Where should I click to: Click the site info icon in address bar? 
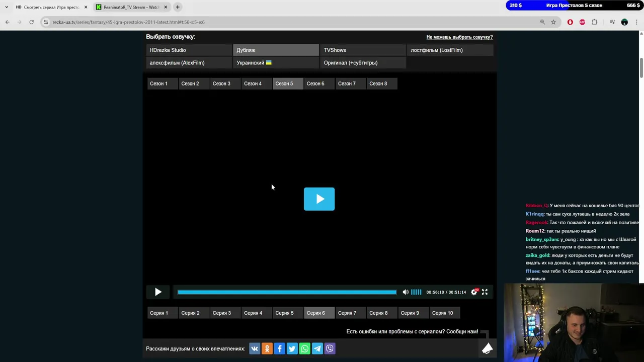point(46,22)
